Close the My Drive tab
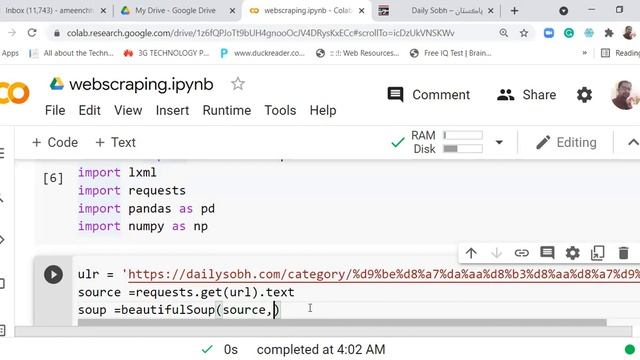The image size is (640, 360). 232,11
